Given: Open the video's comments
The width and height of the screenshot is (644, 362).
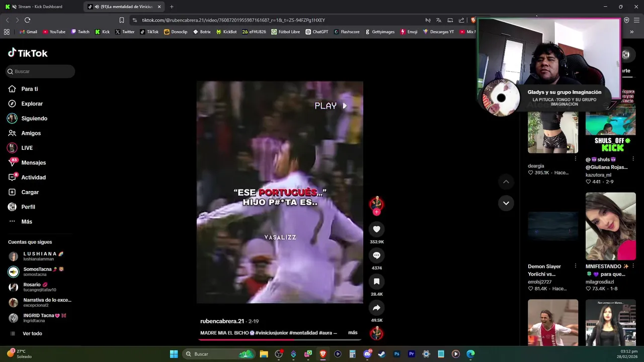Looking at the screenshot, I should [376, 255].
